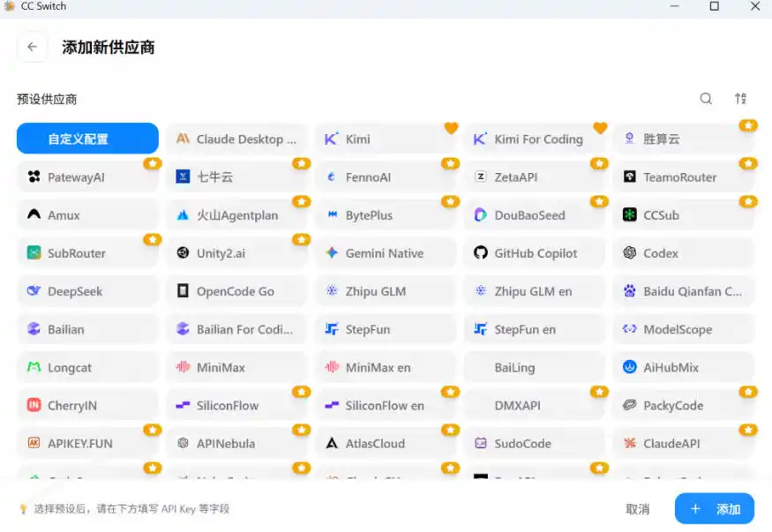Go back using the arrow button
The height and width of the screenshot is (532, 772).
33,47
